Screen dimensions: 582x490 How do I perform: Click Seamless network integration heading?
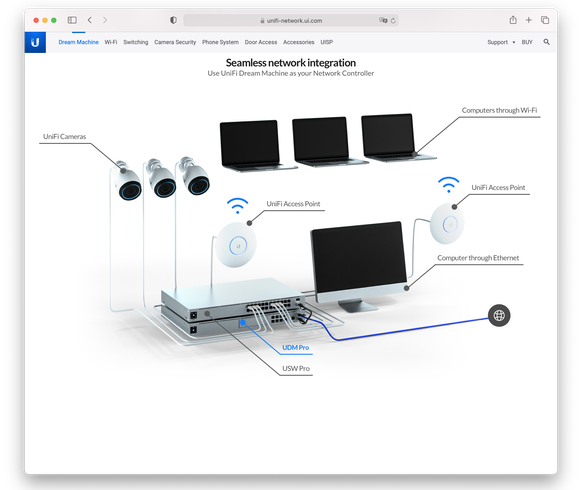291,63
